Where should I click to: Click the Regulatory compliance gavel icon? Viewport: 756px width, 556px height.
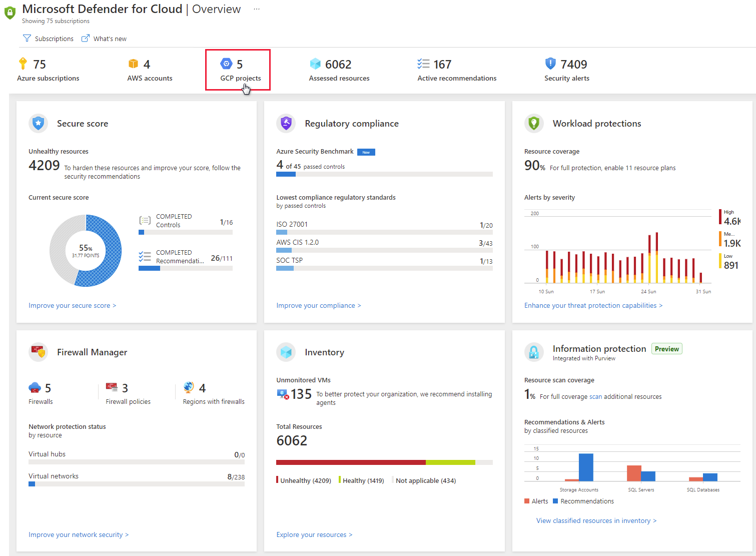tap(286, 123)
